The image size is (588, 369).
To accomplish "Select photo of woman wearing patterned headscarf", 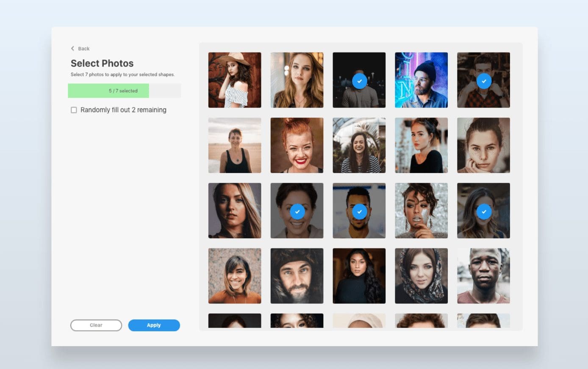I will (421, 276).
